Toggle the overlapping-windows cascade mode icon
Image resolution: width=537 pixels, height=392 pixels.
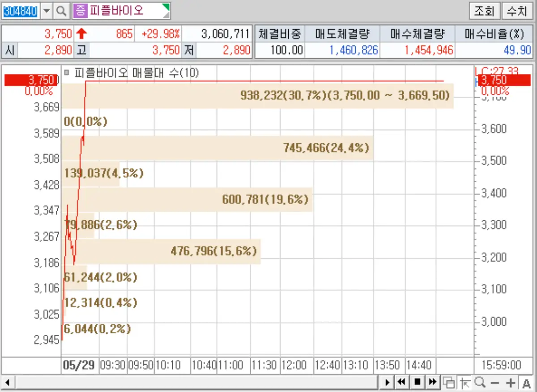(x=449, y=382)
